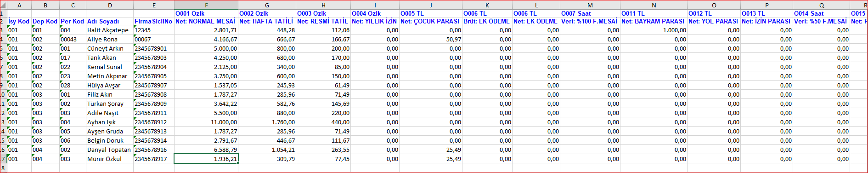Click the 'Per Kod' header cell
Viewport: 868px width, 173px height.
(73, 21)
